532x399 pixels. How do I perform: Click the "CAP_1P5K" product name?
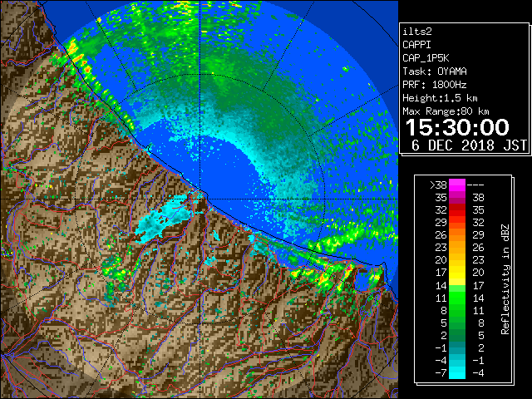[426, 58]
